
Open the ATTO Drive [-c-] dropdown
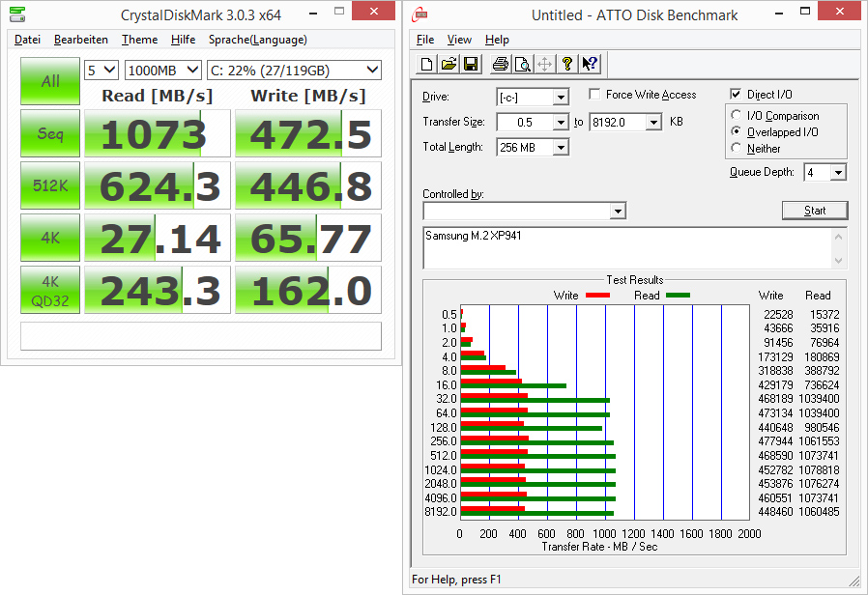click(x=561, y=98)
